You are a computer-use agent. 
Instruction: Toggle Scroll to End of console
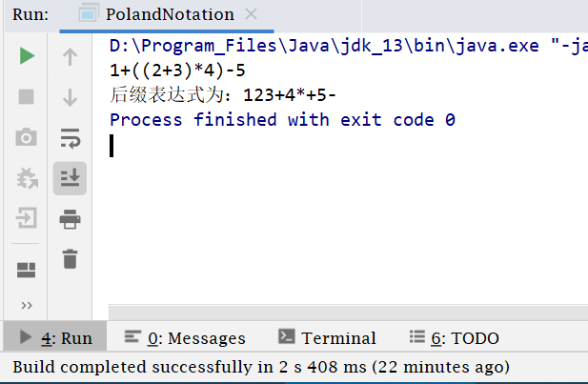(x=70, y=178)
